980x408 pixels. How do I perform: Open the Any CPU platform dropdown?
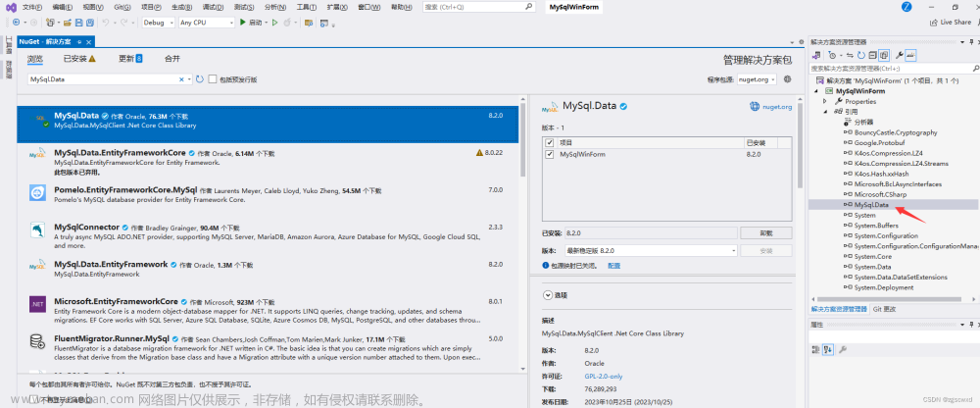click(206, 22)
